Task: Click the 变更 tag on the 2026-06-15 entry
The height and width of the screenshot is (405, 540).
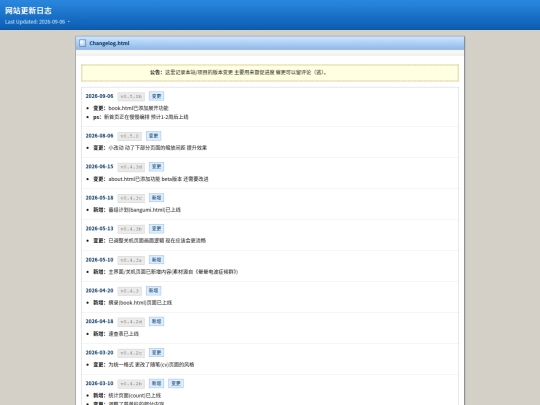Action: 156,167
